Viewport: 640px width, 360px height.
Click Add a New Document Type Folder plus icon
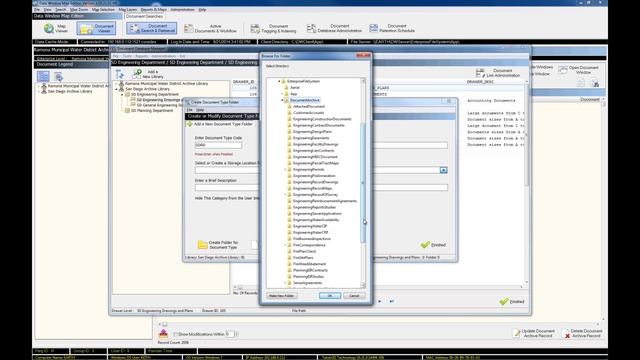click(190, 124)
